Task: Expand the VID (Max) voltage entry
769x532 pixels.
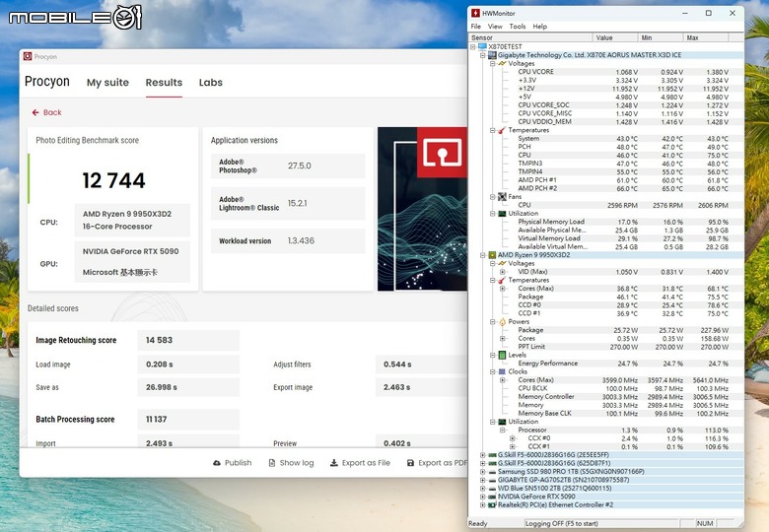Action: point(502,272)
